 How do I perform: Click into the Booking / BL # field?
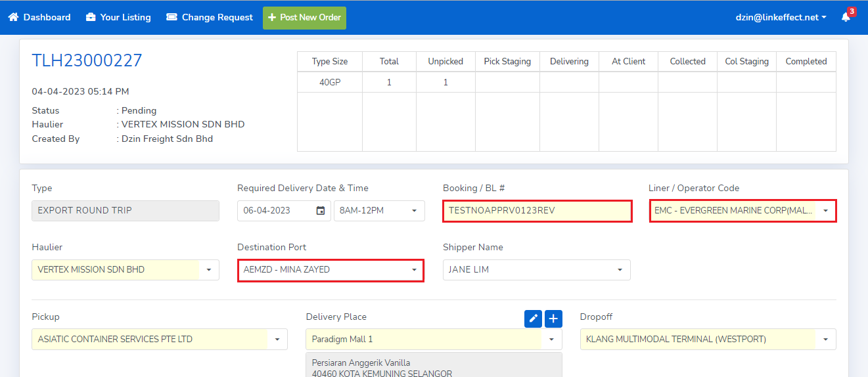[x=537, y=211]
